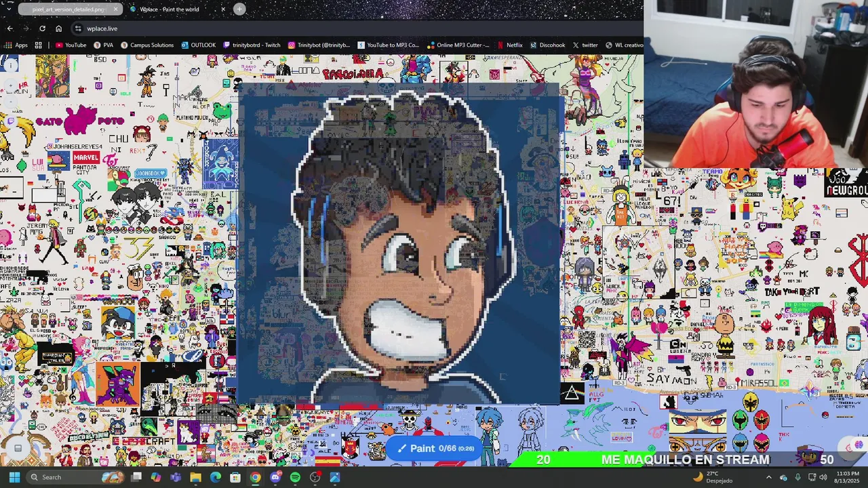Click the grid icon in the bookmarks bar
This screenshot has width=868, height=488.
click(x=39, y=45)
